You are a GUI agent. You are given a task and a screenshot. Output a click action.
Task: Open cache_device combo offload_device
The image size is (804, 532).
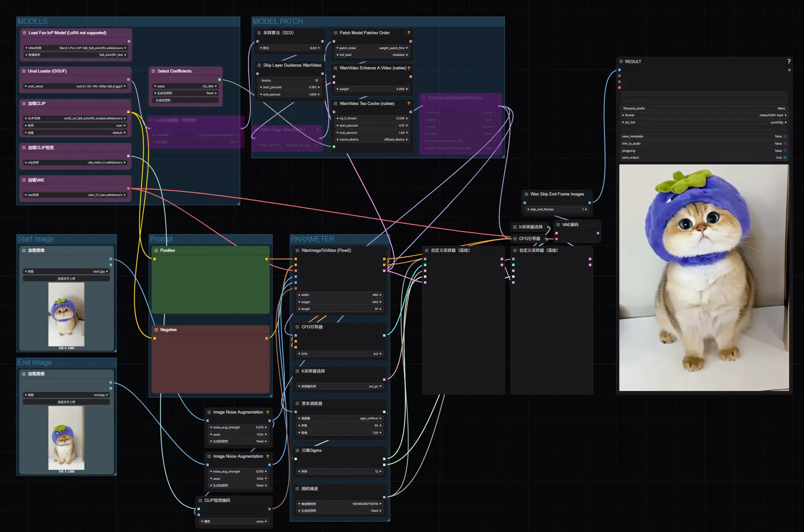pyautogui.click(x=372, y=140)
